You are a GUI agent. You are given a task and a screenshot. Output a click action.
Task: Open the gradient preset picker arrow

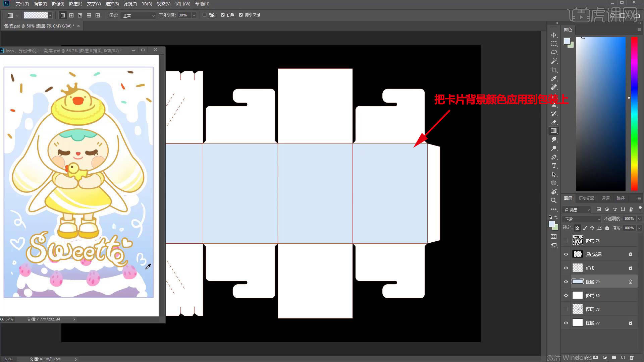pyautogui.click(x=50, y=15)
